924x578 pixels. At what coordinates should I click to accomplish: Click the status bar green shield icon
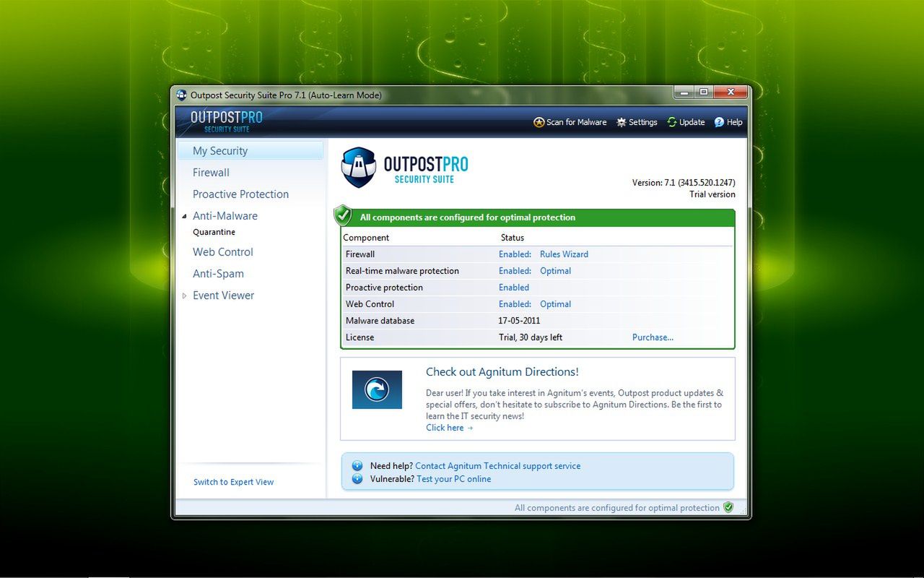click(x=728, y=507)
